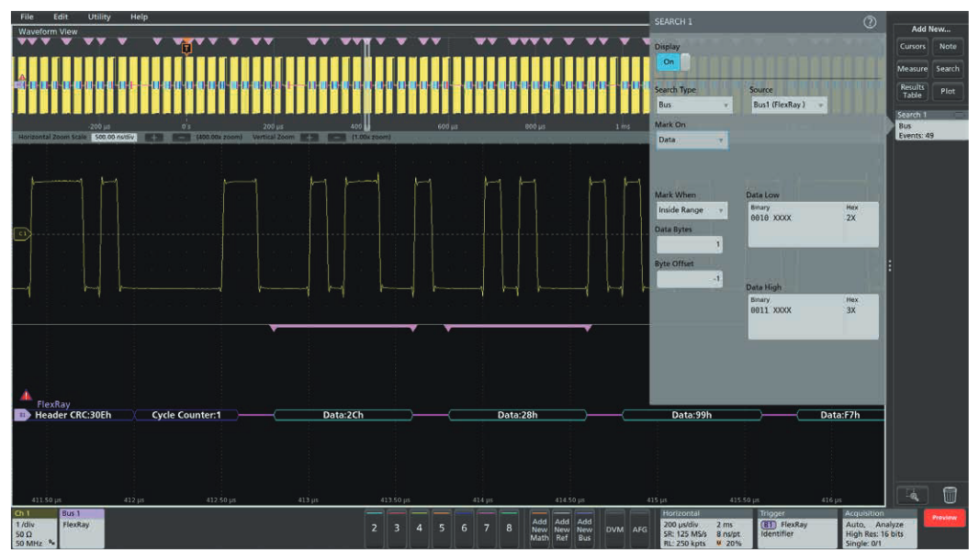Open the Search 1 help icon
This screenshot has height=560, width=979.
pyautogui.click(x=869, y=22)
